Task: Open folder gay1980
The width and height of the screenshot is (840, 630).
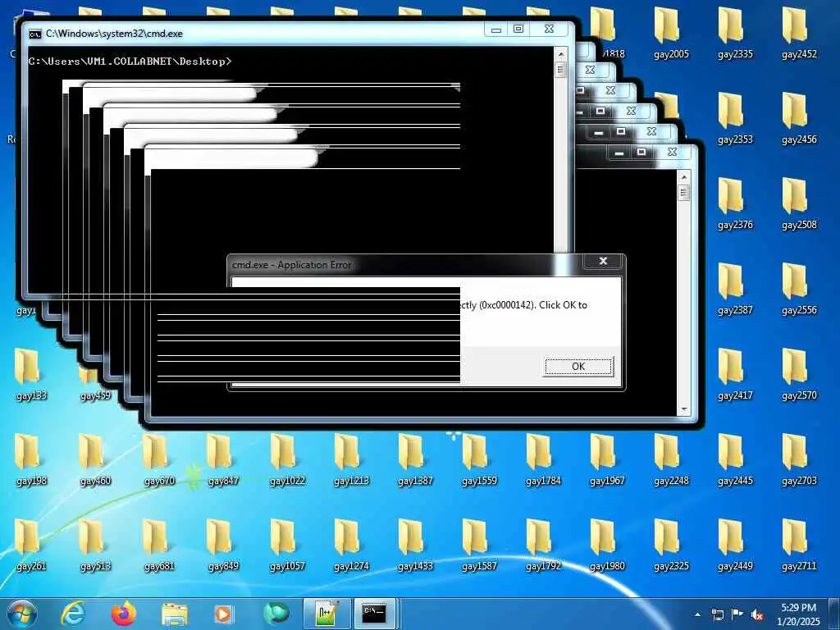Action: click(607, 545)
